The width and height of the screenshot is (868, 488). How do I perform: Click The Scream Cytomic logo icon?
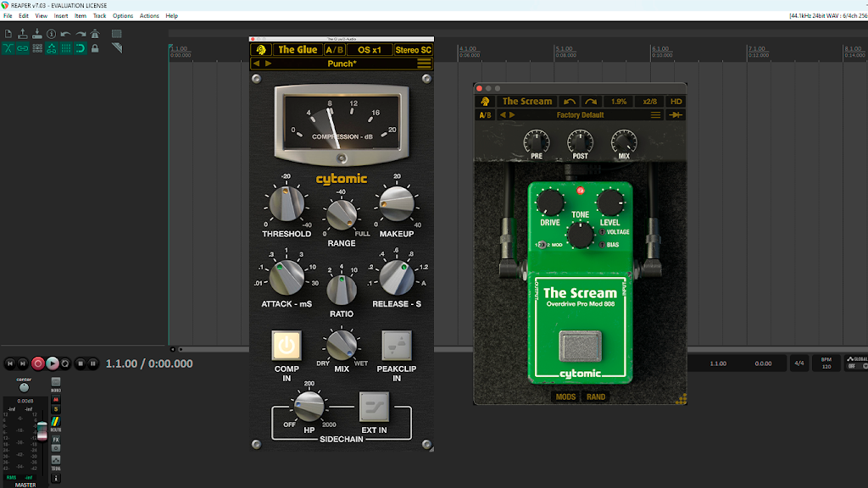pos(486,102)
